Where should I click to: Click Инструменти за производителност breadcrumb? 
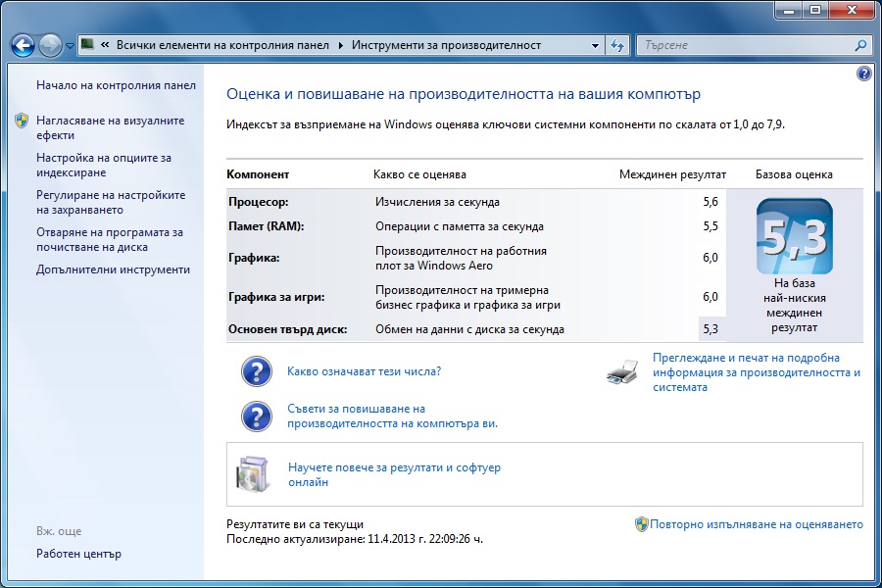point(446,46)
